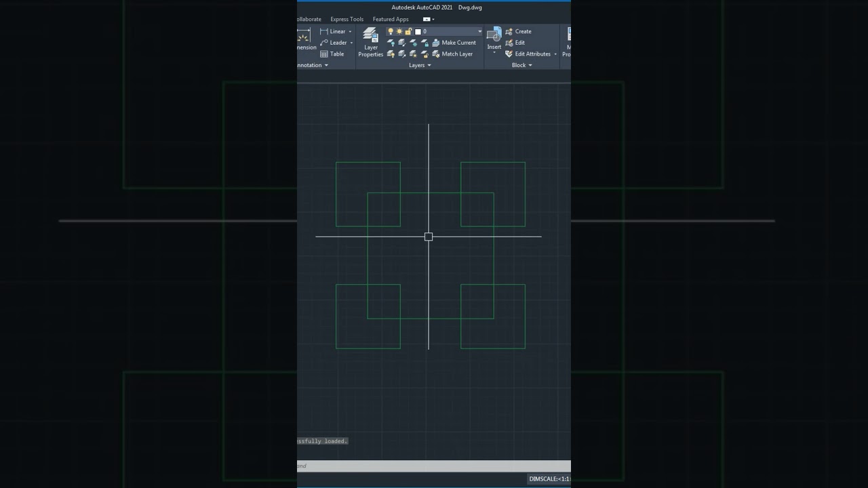Toggle layer 0 lock padlock icon

tap(408, 31)
